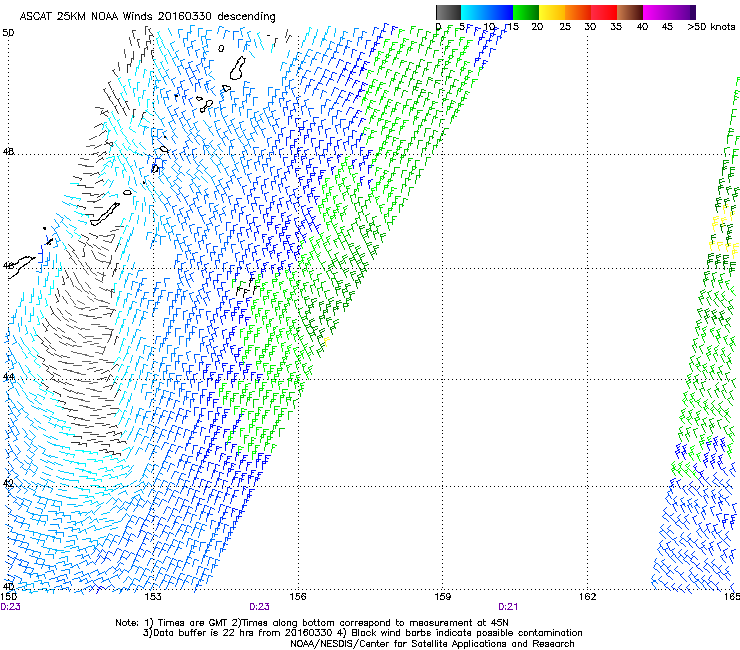This screenshot has width=740, height=650.
Task: Click the "NOAA/NESDIS/Center for Satellite Applications and Research" credit
Action: tap(432, 644)
